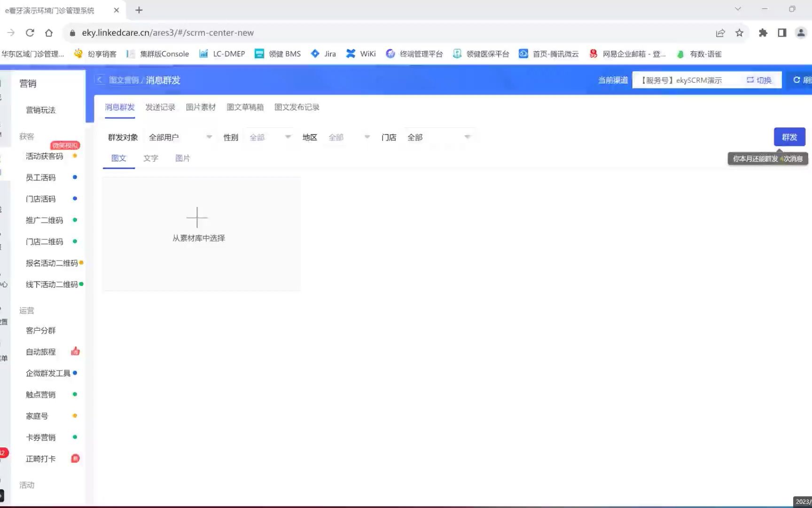
Task: Open the 地区 dropdown
Action: [x=349, y=137]
